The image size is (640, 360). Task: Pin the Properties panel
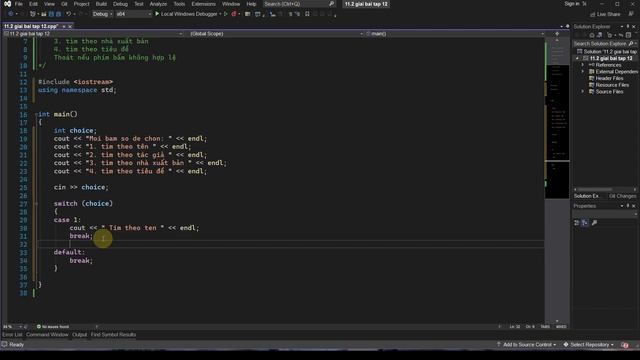[x=628, y=206]
